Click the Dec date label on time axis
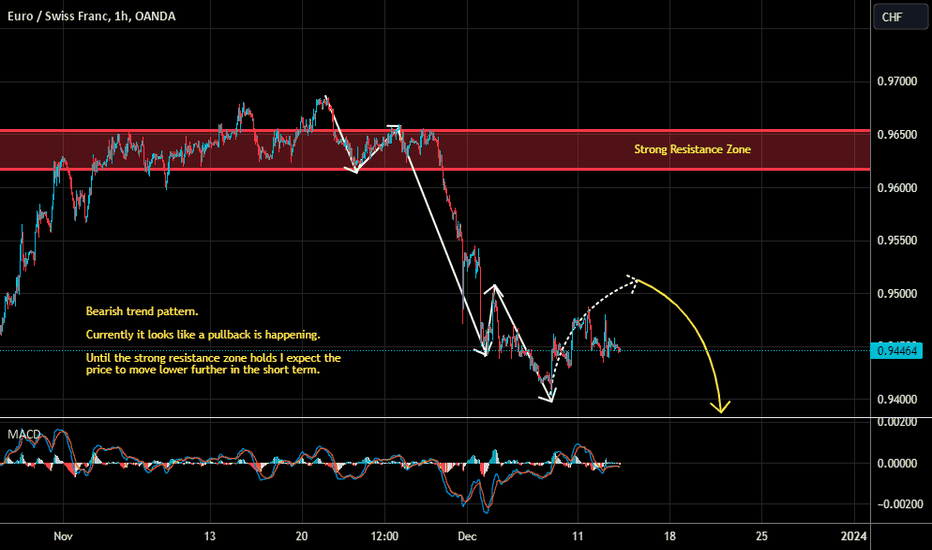 pos(467,536)
